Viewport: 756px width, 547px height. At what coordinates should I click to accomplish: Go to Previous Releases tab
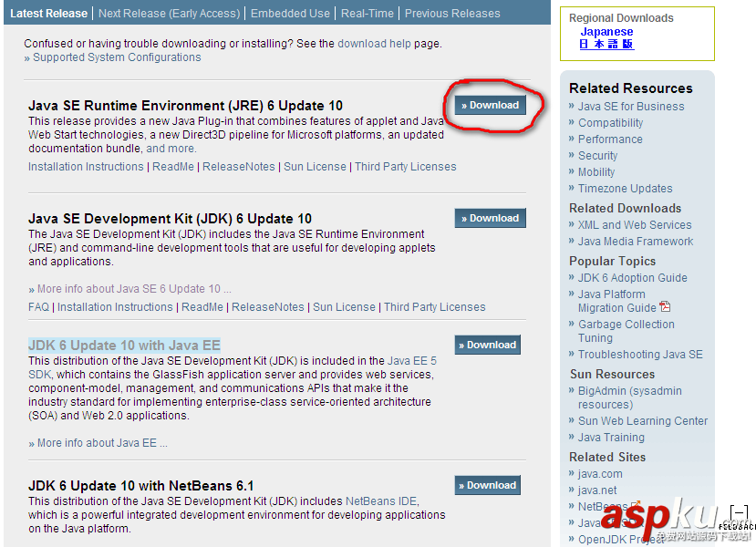point(452,14)
